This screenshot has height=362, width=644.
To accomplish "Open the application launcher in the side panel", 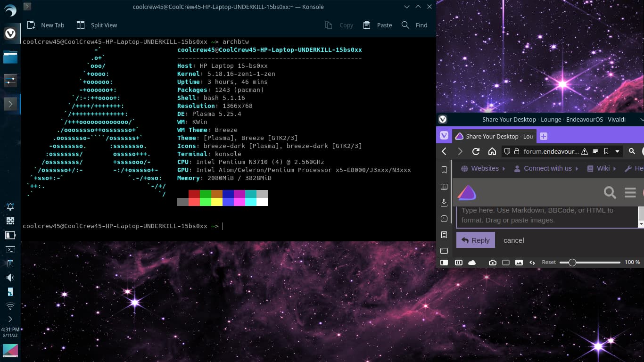I will point(10,11).
